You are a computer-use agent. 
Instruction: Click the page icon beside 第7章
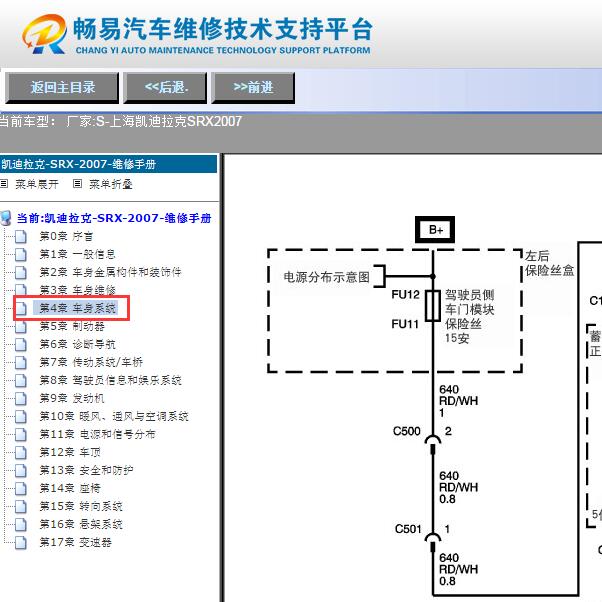click(21, 362)
